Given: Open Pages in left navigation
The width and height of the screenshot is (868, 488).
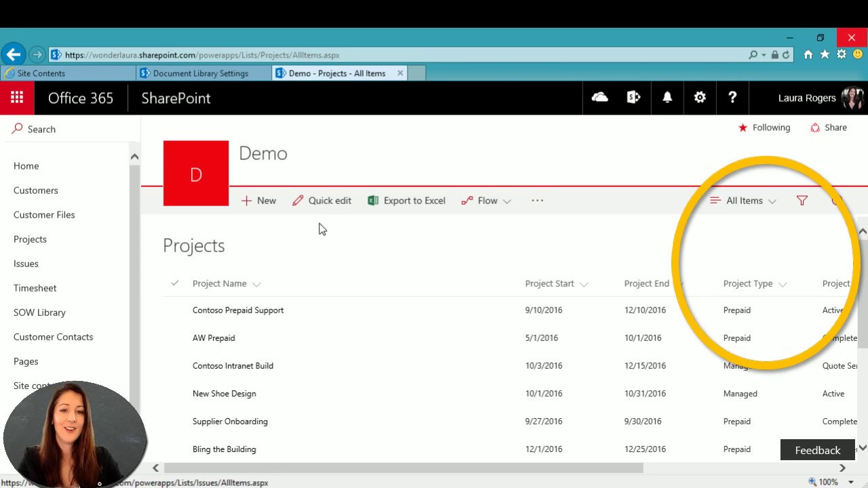Looking at the screenshot, I should [x=26, y=361].
